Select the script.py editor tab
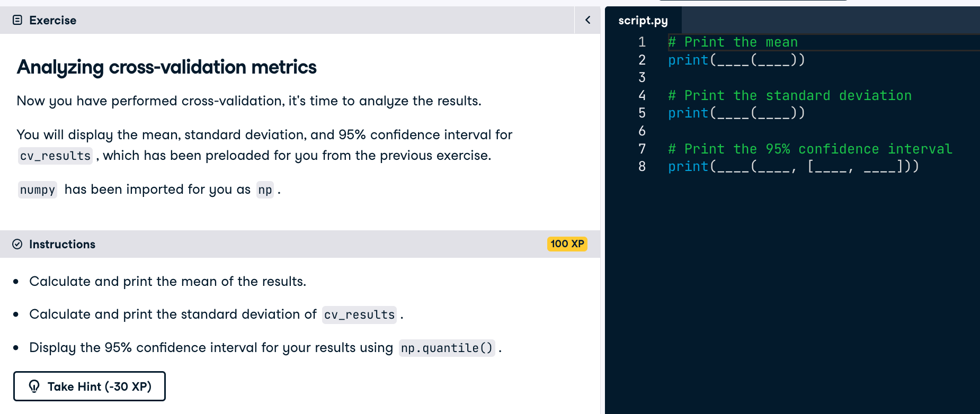980x414 pixels. point(643,20)
